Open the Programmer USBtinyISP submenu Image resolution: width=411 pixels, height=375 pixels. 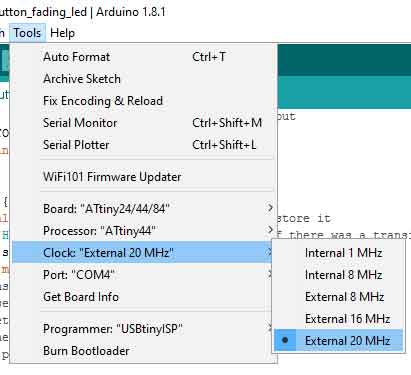tap(143, 329)
